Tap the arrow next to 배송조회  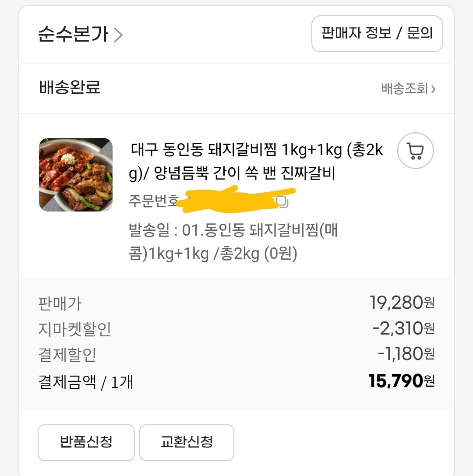pyautogui.click(x=434, y=89)
